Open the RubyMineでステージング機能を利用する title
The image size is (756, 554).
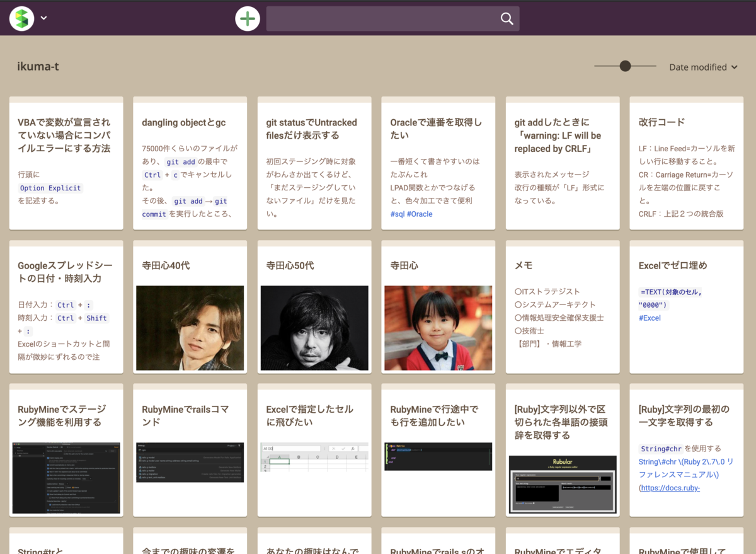[x=62, y=416]
